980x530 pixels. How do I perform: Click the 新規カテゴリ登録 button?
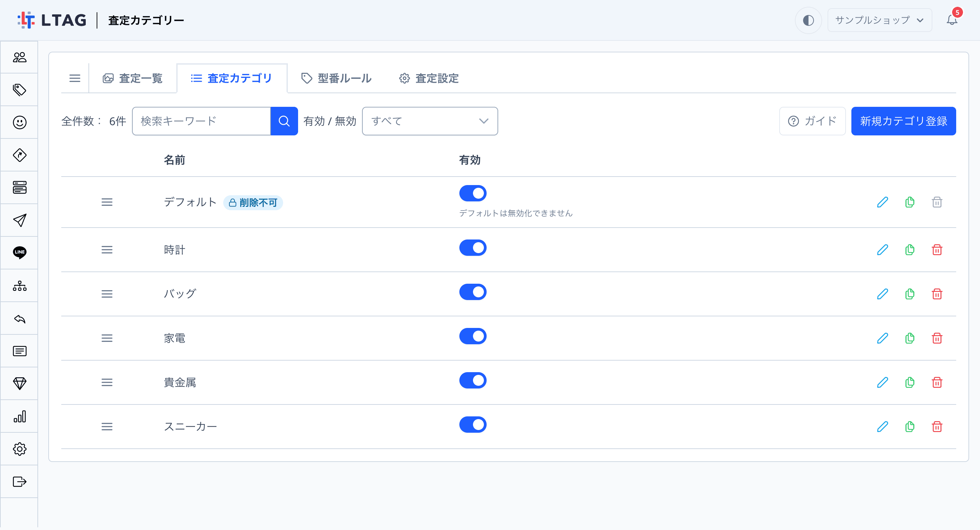[903, 121]
